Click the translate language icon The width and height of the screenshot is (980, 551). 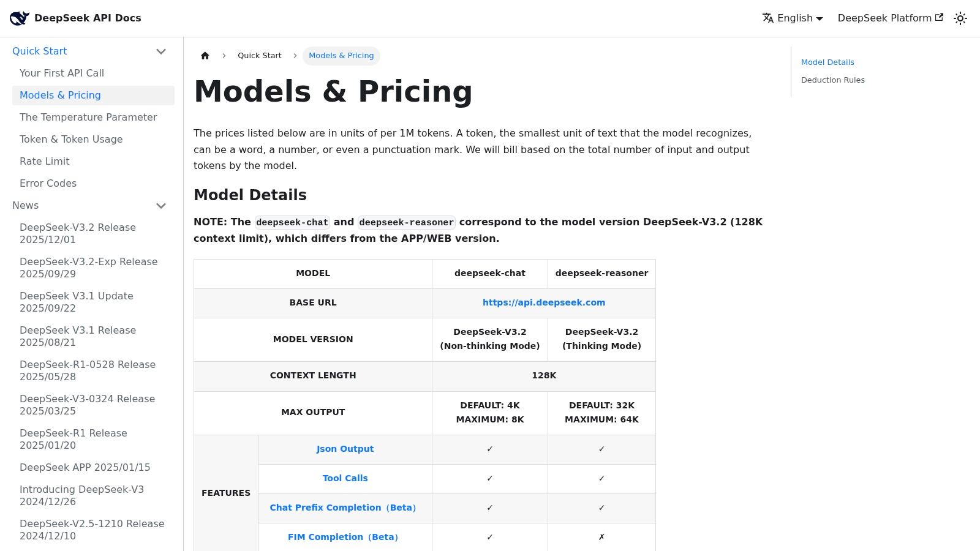coord(768,18)
